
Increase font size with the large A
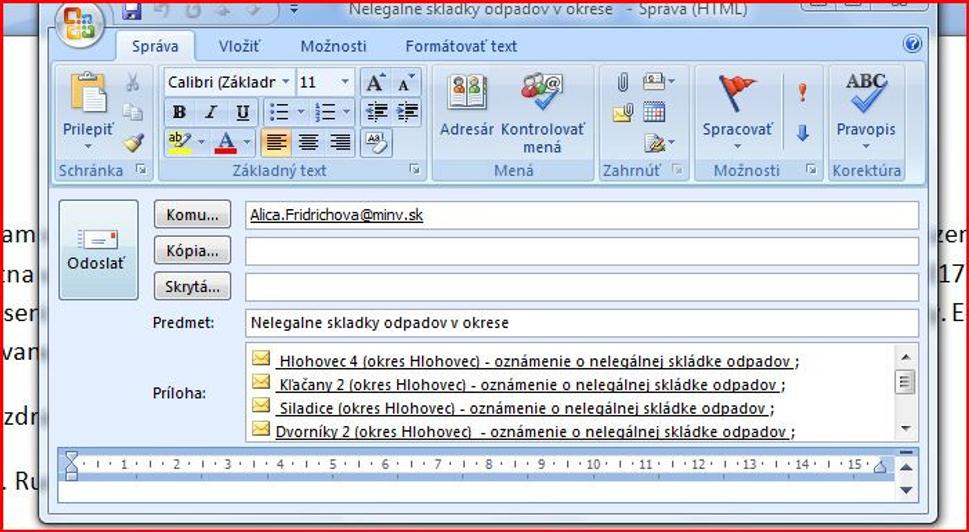pyautogui.click(x=375, y=82)
